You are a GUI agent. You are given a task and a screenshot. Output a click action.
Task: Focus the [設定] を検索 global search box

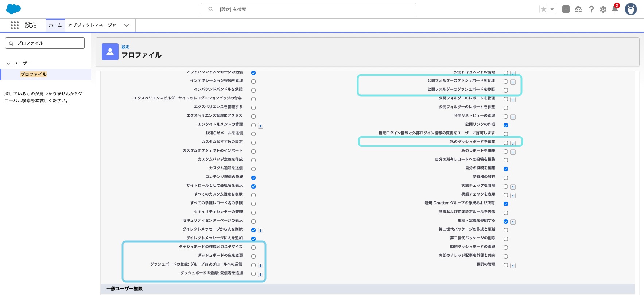tap(309, 9)
